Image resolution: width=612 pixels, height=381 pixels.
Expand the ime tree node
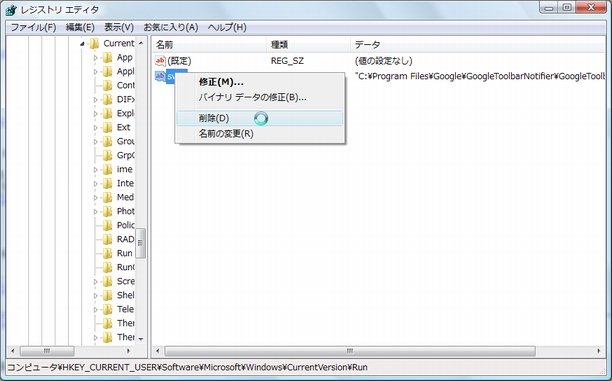pyautogui.click(x=95, y=170)
